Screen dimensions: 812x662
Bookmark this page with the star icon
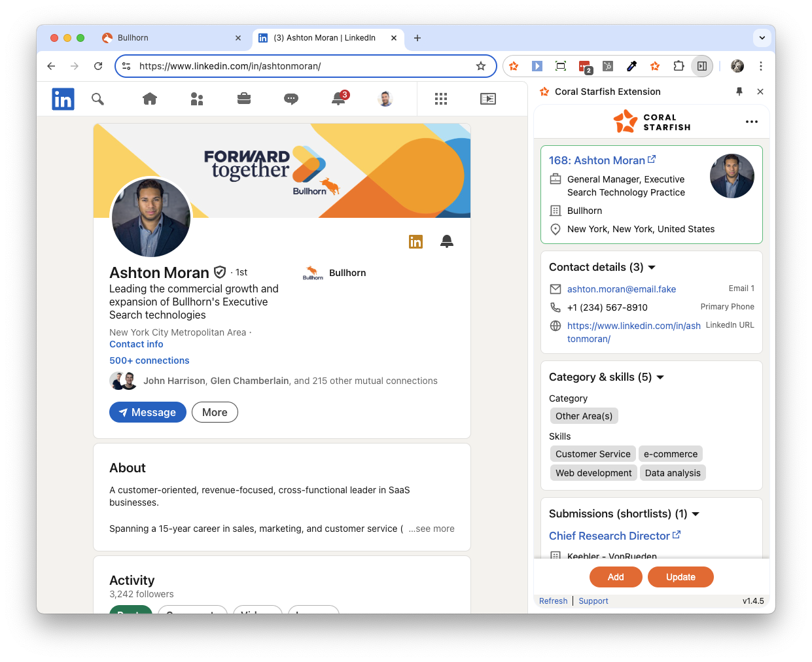click(481, 66)
